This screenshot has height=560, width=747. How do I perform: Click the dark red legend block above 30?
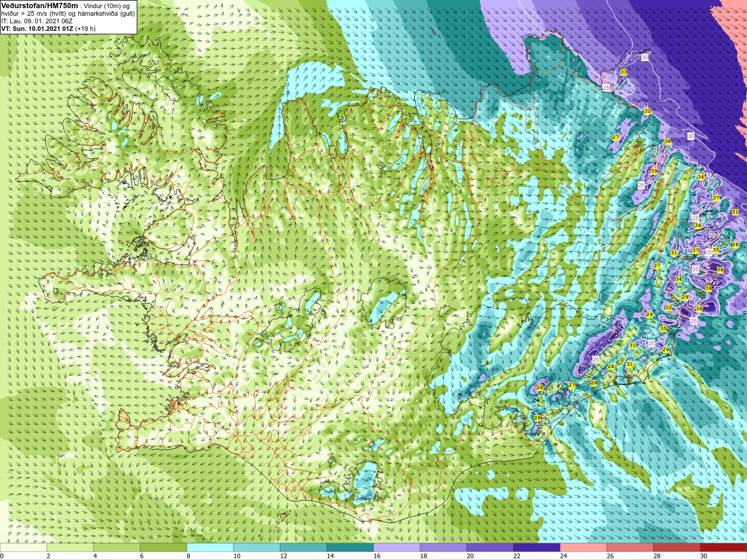[724, 548]
